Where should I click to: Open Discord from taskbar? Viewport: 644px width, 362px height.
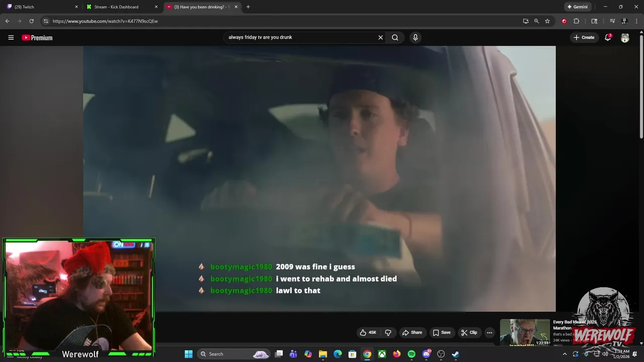click(427, 354)
